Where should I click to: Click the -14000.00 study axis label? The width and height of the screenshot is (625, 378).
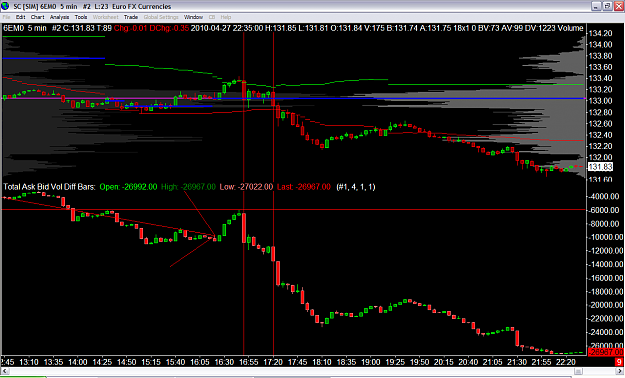[x=605, y=264]
